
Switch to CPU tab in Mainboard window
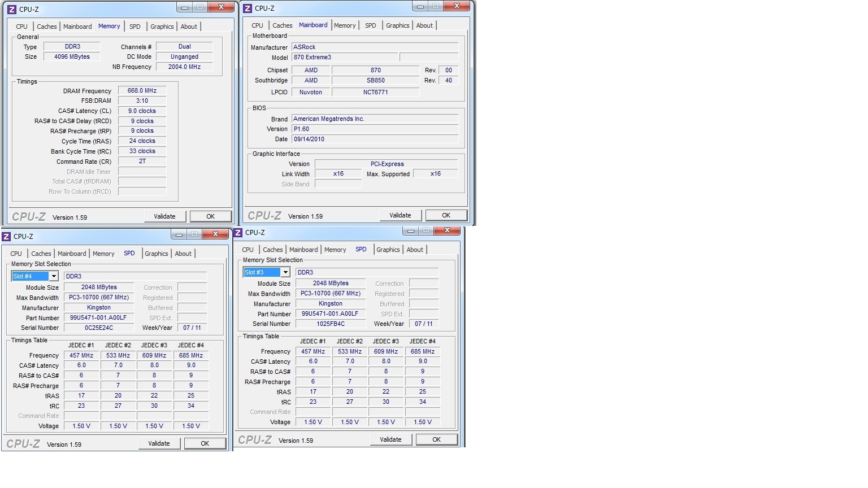click(257, 25)
